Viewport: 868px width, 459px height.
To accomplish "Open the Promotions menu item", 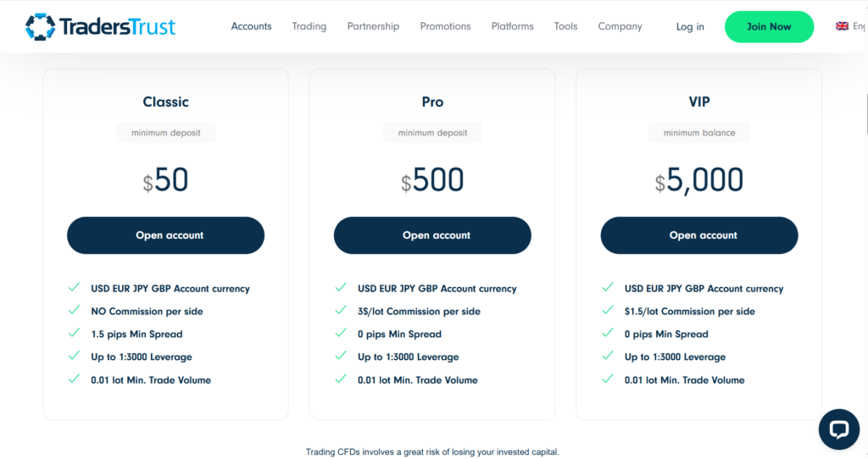I will 445,26.
